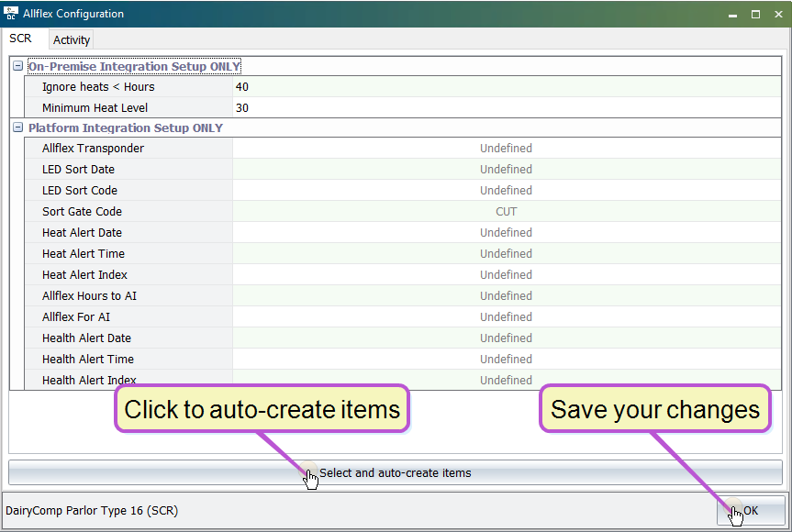
Task: Click the Sort Gate Code label
Action: (x=82, y=212)
